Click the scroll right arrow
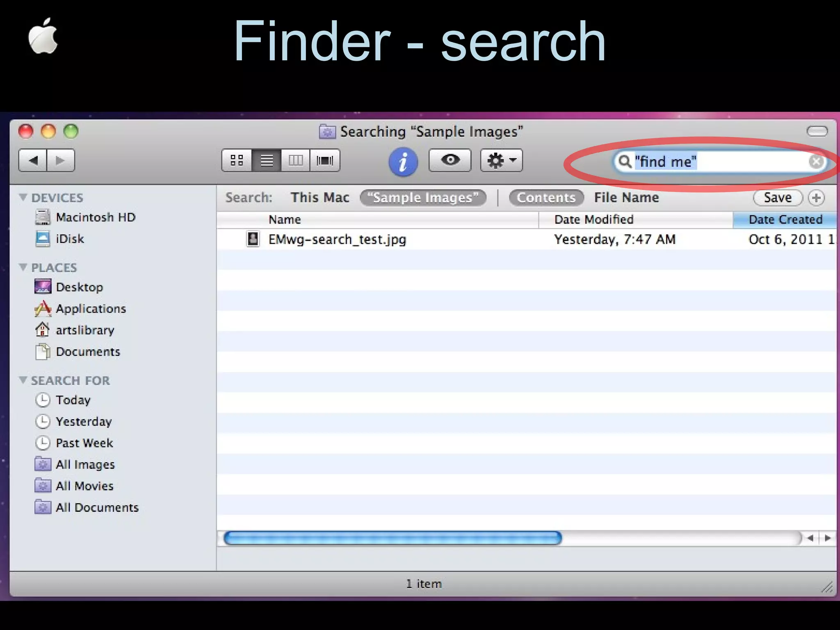 (827, 538)
